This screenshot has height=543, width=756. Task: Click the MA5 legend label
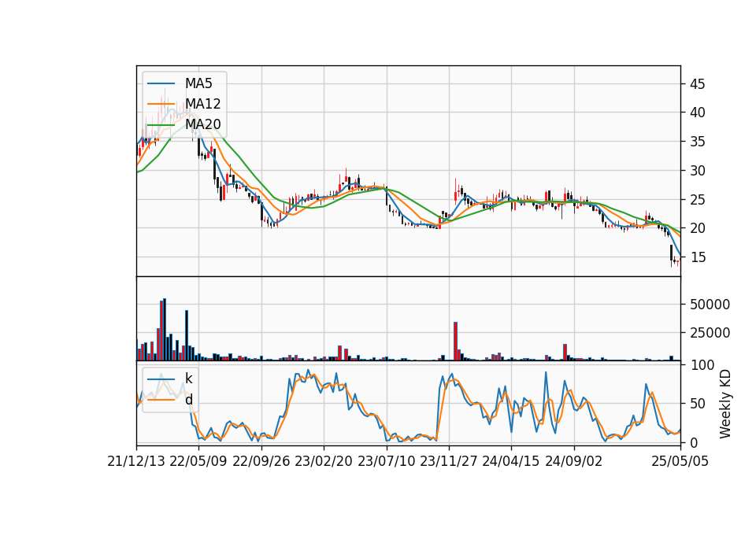[x=198, y=83]
